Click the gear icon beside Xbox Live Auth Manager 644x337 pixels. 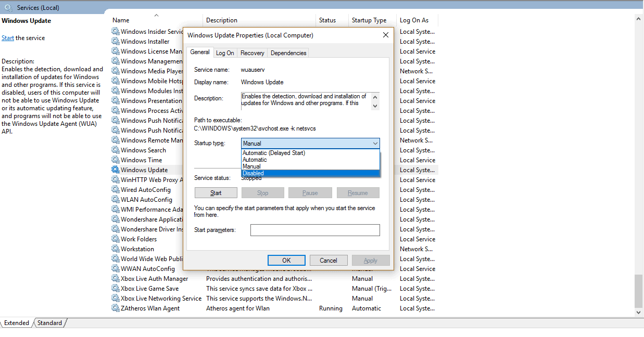coord(115,278)
